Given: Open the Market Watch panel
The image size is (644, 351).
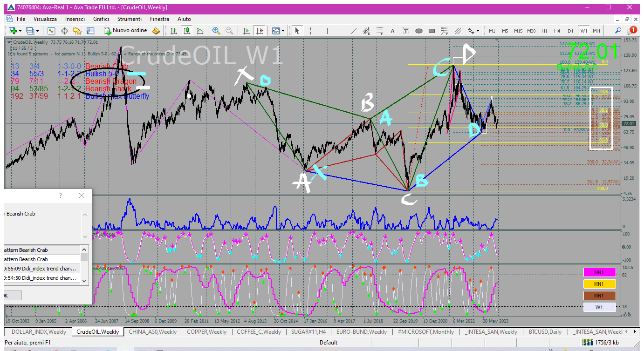Looking at the screenshot, I should tap(51, 31).
